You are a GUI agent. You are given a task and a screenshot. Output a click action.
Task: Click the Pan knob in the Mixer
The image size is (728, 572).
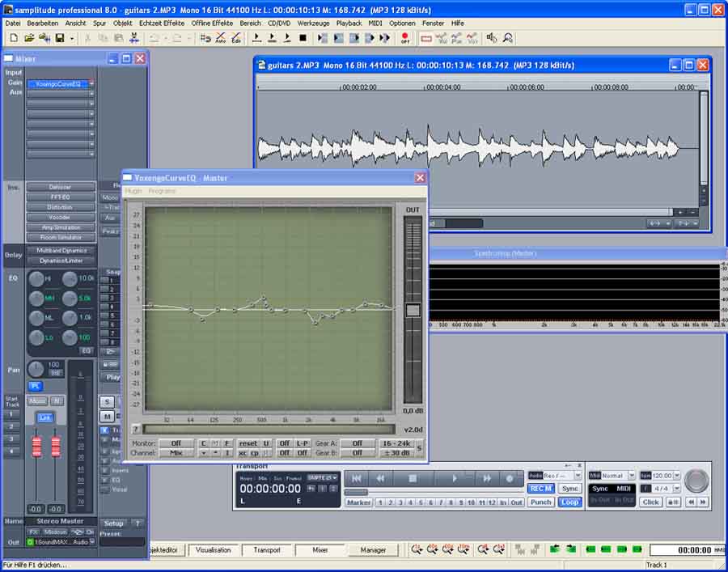tap(36, 370)
